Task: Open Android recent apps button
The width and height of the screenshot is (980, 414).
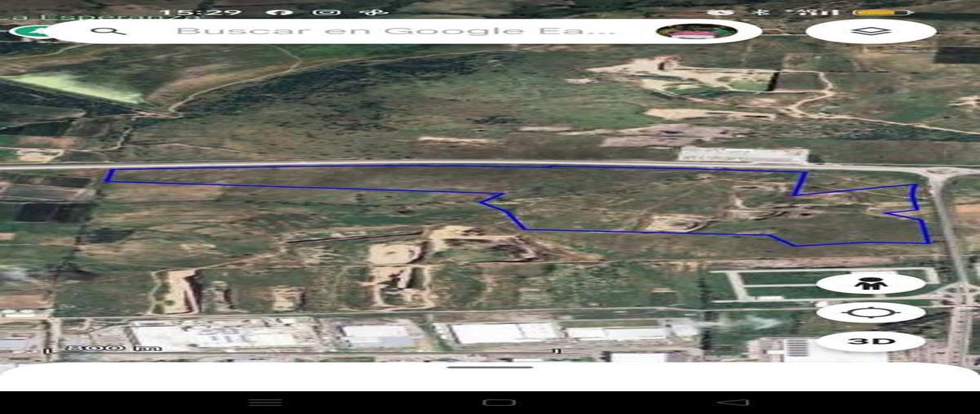Action: point(265,403)
